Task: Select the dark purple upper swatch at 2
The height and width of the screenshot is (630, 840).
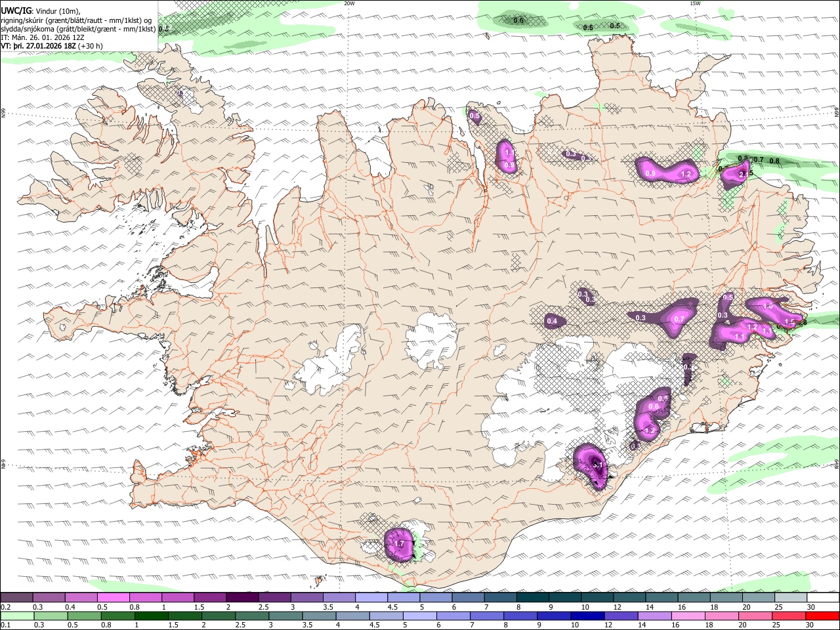Action: click(242, 597)
